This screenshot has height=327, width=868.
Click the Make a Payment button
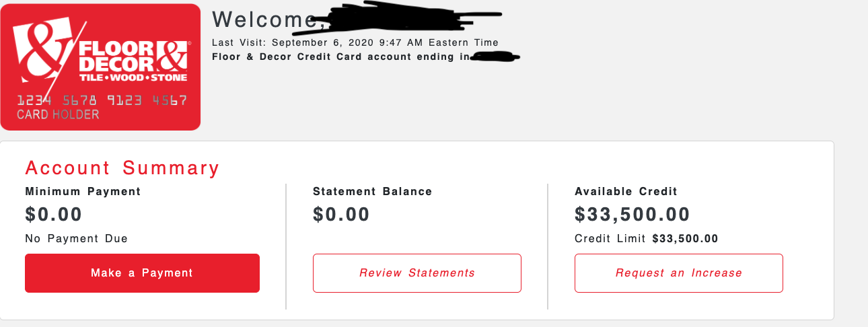(x=142, y=273)
